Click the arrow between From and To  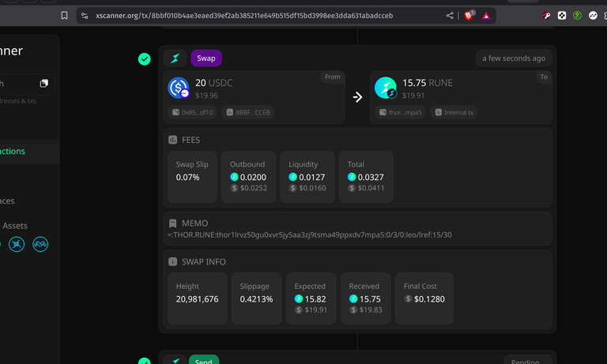pos(358,96)
